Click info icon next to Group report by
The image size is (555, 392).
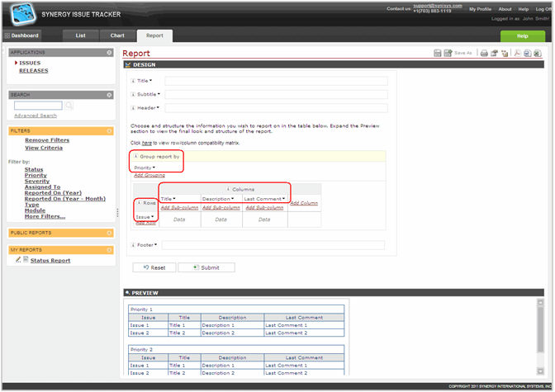click(x=136, y=156)
